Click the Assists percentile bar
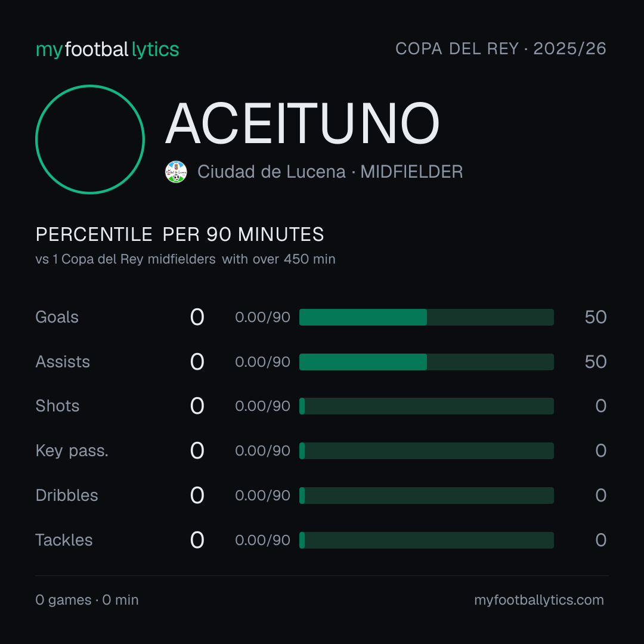The image size is (644, 644). tap(426, 362)
